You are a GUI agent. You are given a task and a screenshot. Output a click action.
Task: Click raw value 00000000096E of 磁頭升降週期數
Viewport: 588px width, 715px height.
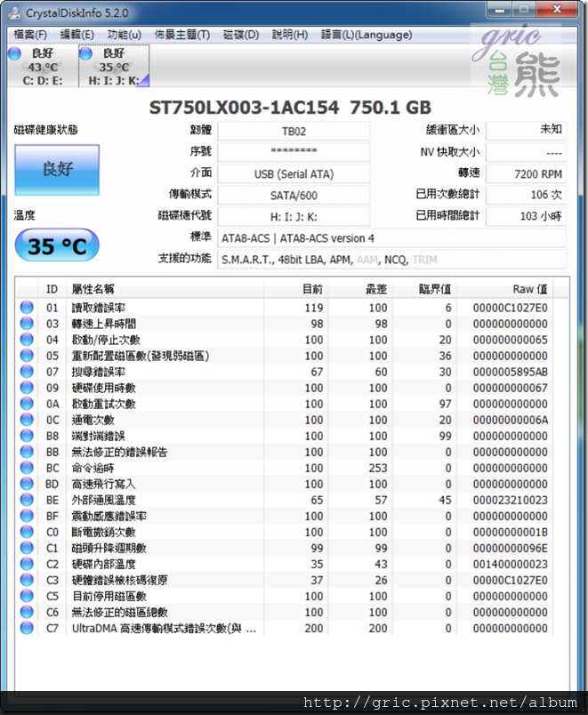(510, 548)
